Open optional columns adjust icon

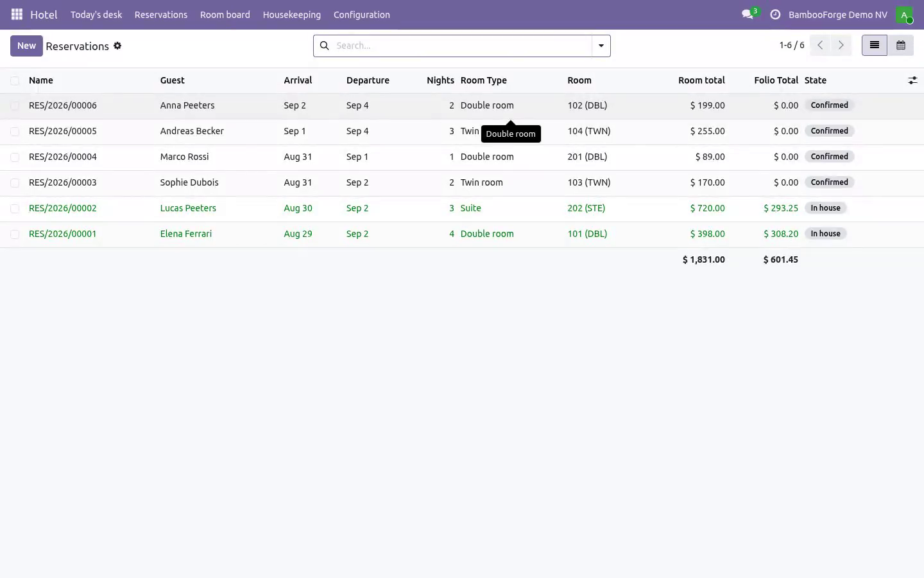coord(912,80)
